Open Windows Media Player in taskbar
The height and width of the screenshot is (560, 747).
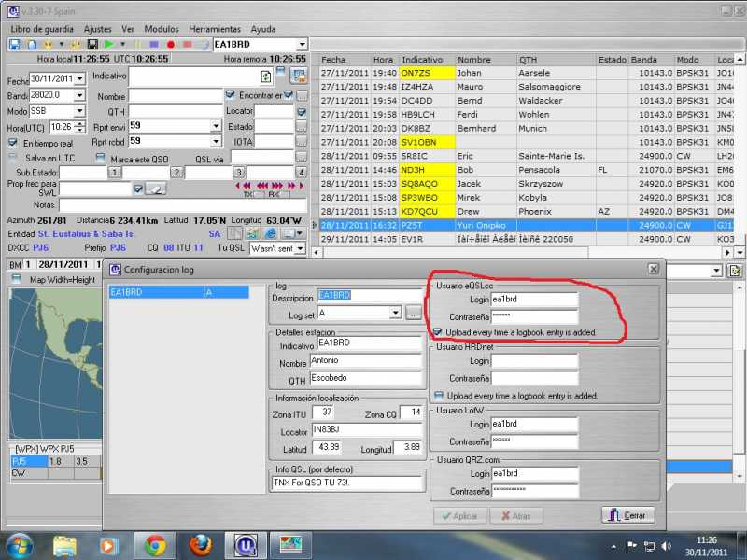108,546
